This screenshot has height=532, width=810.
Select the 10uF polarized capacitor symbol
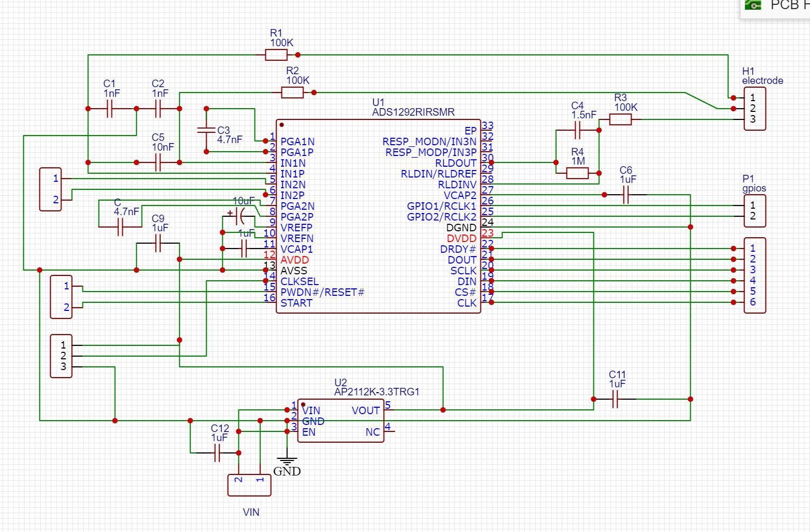tap(239, 216)
